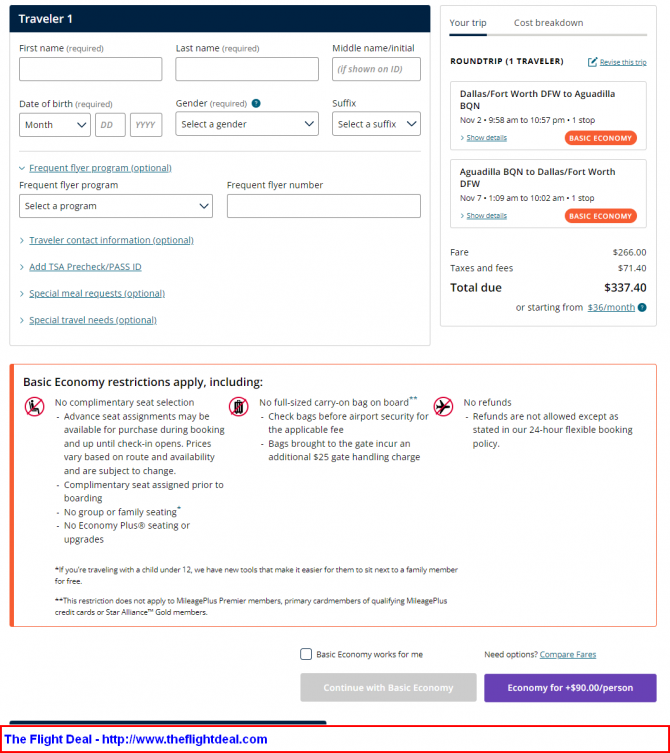Click the monthly payment info icon
The width and height of the screenshot is (670, 753).
pyautogui.click(x=642, y=307)
